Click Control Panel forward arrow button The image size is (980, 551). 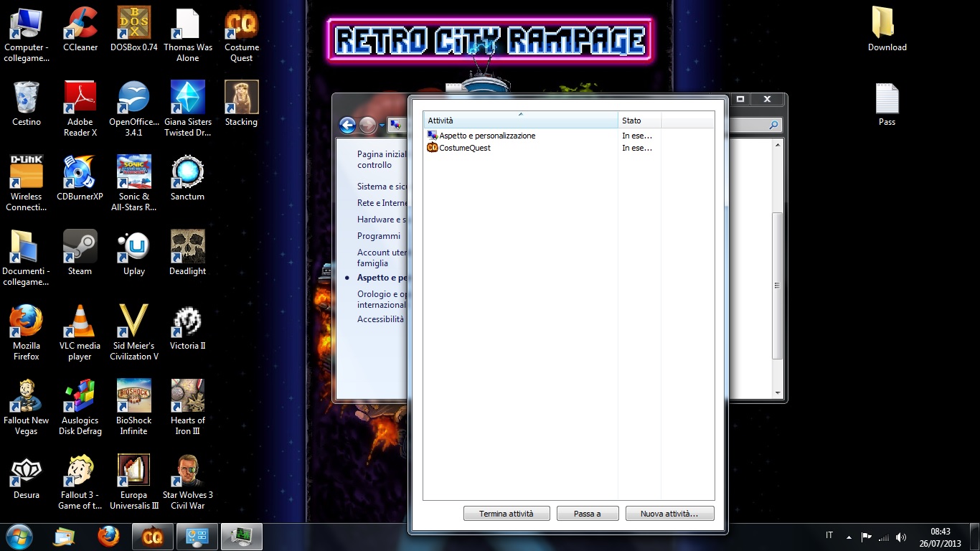click(367, 126)
